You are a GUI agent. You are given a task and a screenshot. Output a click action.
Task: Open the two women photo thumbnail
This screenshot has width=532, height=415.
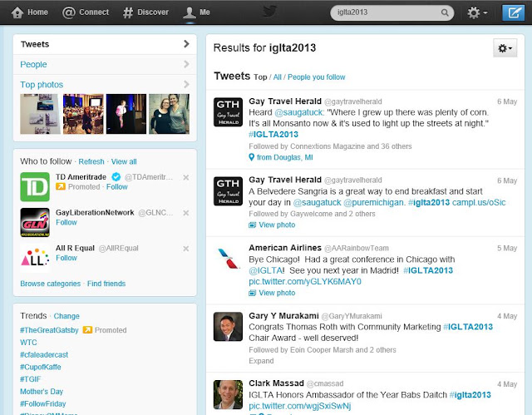(x=170, y=114)
